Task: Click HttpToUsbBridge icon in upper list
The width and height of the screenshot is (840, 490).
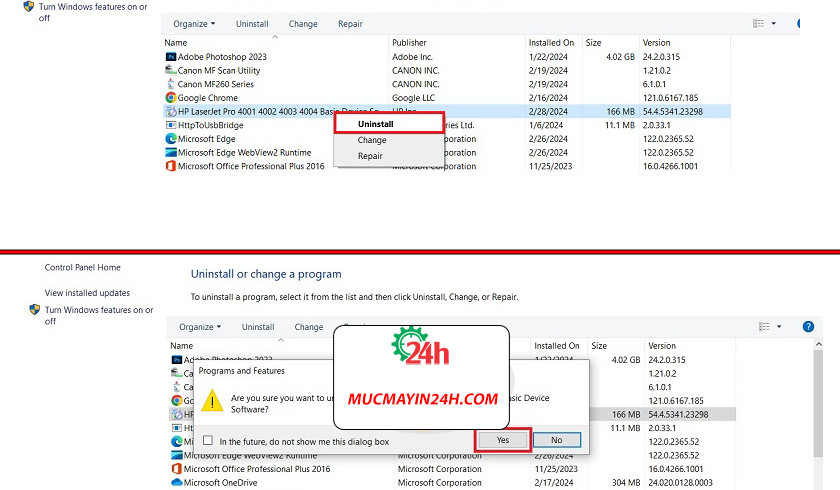Action: coord(170,125)
